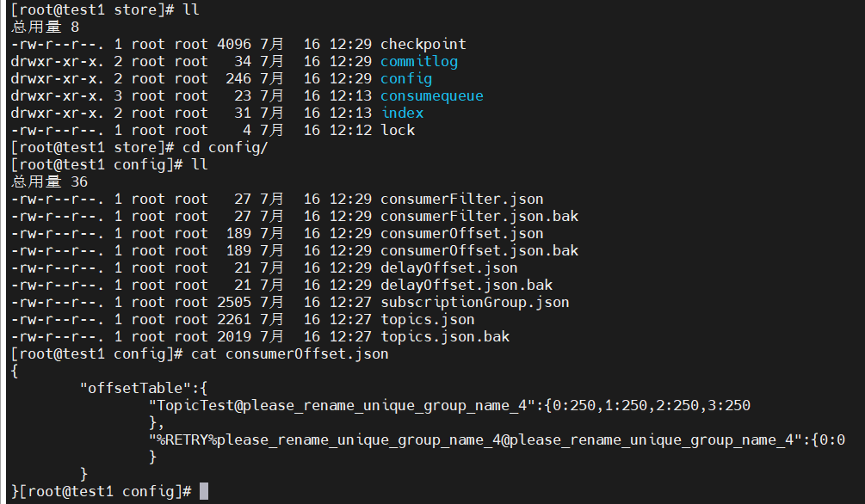
Task: Click the lock file name
Action: point(397,130)
